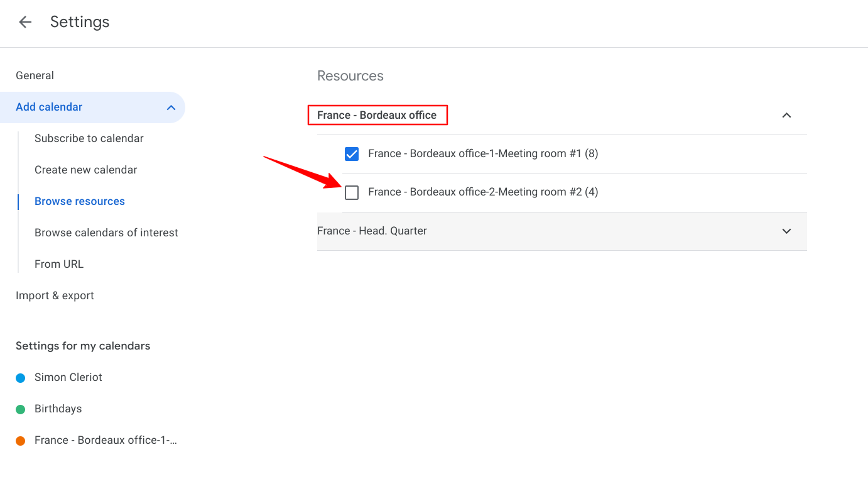
Task: Click the Settings page title
Action: (80, 22)
